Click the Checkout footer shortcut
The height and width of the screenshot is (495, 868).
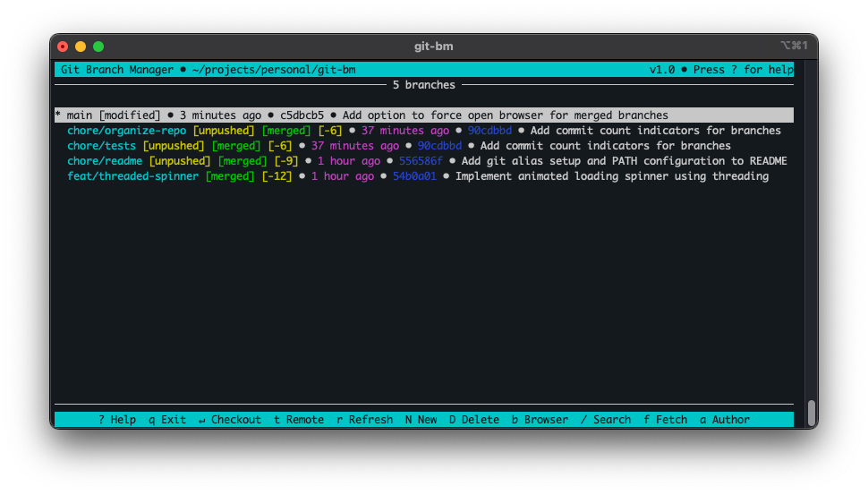click(230, 420)
